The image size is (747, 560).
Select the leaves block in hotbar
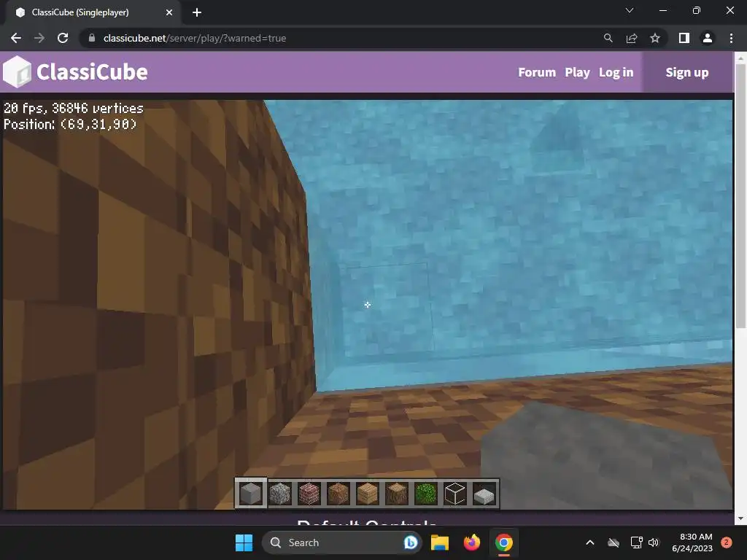click(x=425, y=494)
